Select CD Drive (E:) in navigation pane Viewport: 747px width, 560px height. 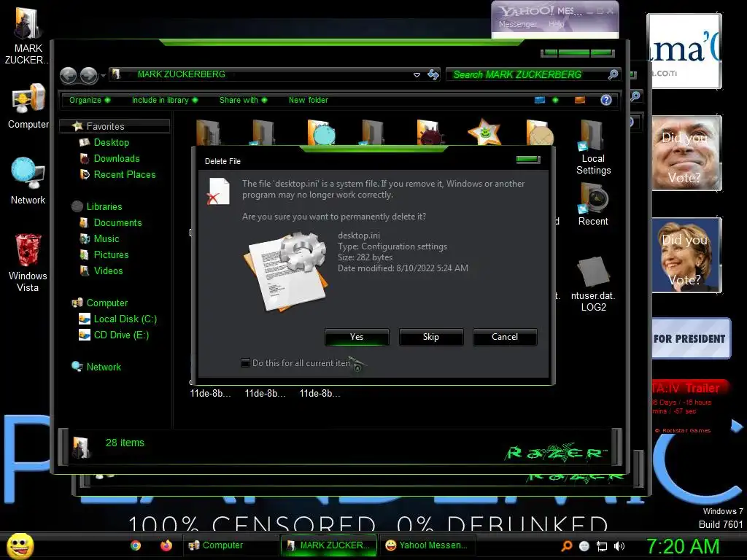(x=122, y=335)
